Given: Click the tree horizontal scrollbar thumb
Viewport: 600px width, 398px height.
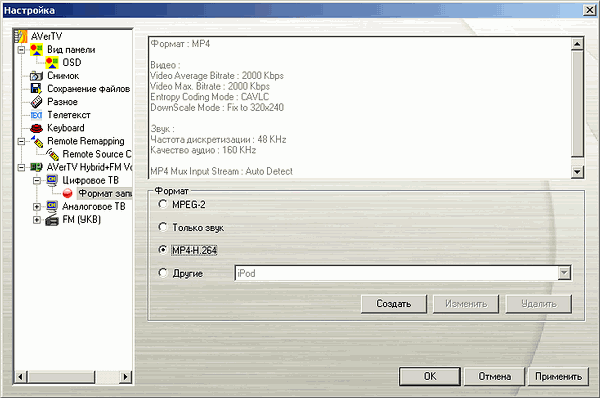Looking at the screenshot, I should pos(61,377).
